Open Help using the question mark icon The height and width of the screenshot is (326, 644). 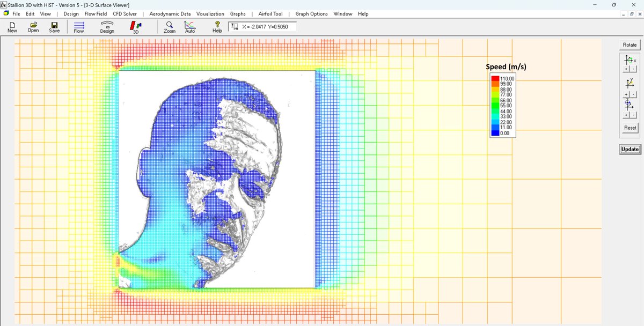click(x=216, y=26)
